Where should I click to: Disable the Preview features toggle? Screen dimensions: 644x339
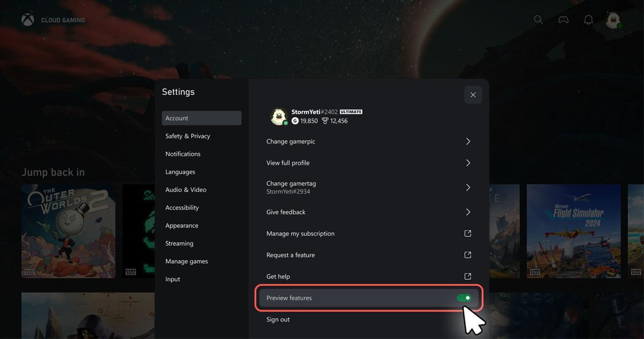[464, 298]
